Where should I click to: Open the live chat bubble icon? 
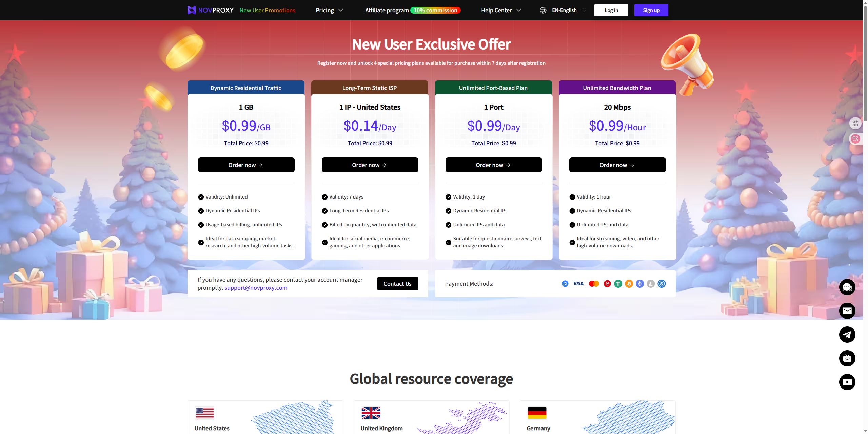(847, 287)
